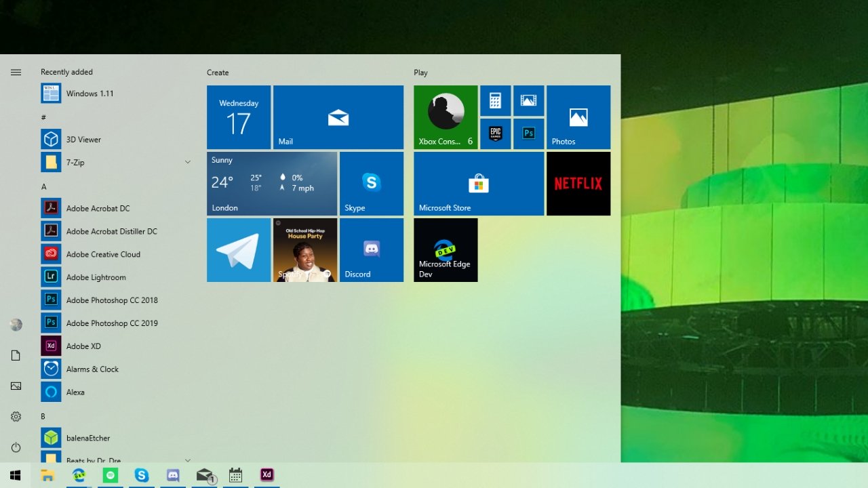Open Settings gear in Start sidebar
Viewport: 868px width, 488px height.
tap(16, 416)
